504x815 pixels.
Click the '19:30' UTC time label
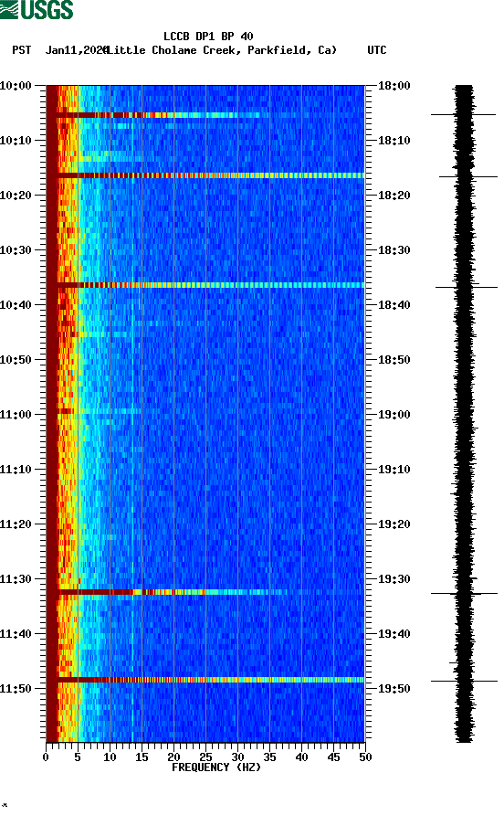394,579
